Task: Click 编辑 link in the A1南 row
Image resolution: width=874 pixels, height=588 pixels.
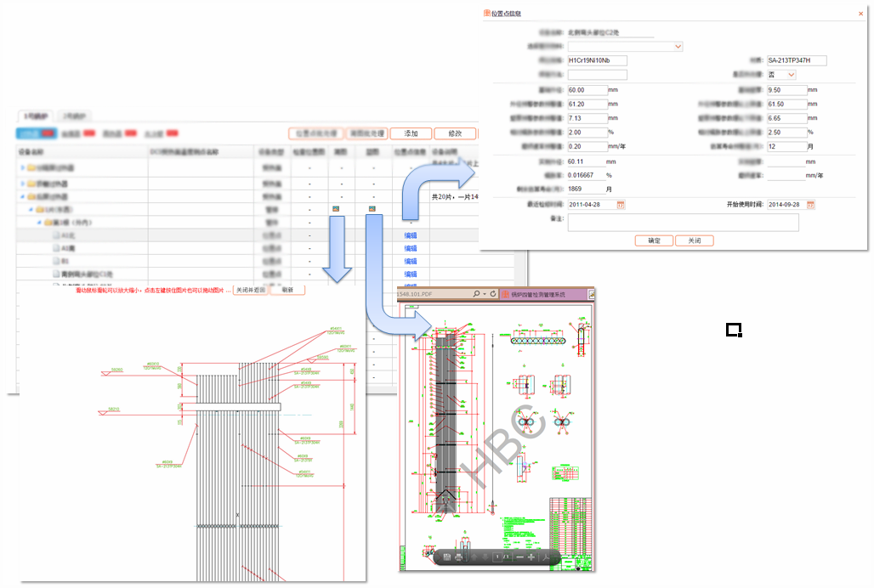Action: pos(411,248)
